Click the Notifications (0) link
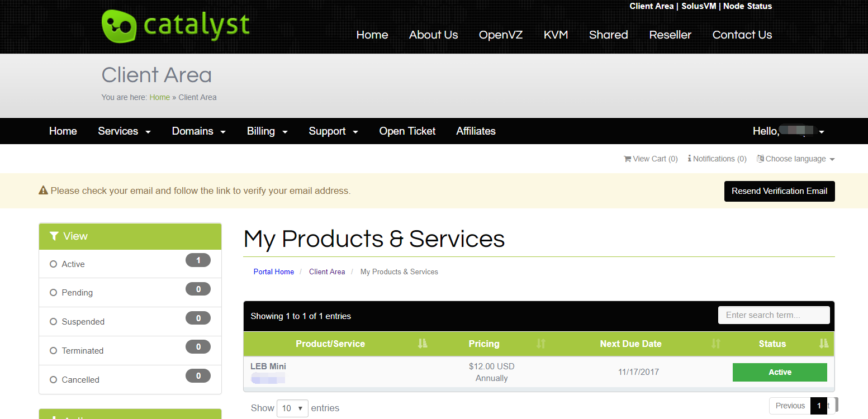This screenshot has height=419, width=868. (x=717, y=159)
